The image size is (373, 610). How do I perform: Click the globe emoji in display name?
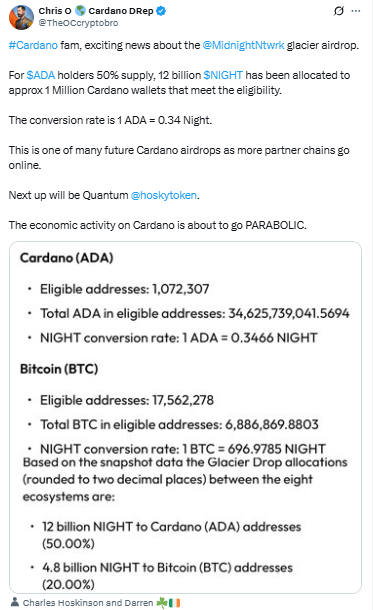pos(80,11)
